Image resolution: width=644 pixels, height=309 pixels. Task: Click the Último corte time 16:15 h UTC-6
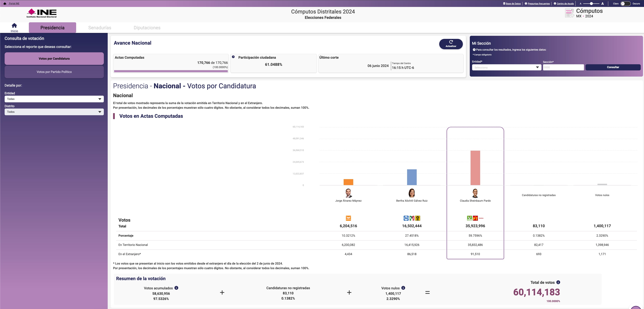coord(403,68)
